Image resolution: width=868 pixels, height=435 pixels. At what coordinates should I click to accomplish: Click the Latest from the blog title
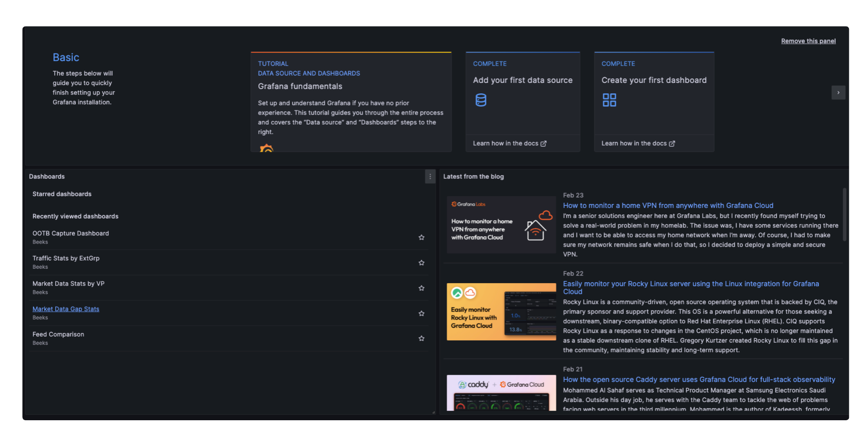click(x=473, y=177)
